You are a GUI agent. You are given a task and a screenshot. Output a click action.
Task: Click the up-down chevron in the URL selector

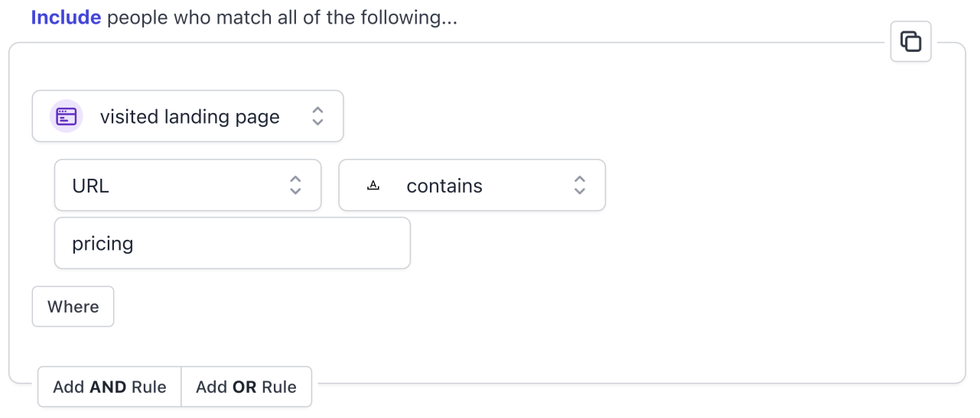pyautogui.click(x=295, y=186)
